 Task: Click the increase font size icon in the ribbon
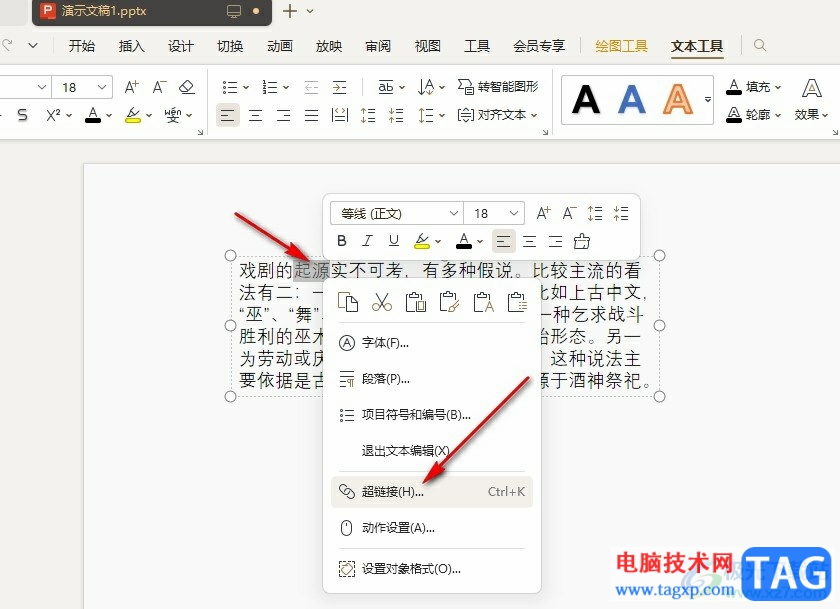[x=131, y=87]
